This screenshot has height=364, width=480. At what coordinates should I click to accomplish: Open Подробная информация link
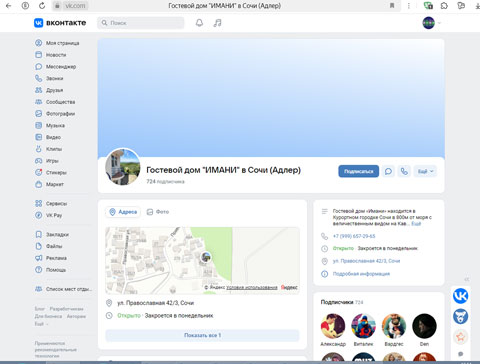pyautogui.click(x=361, y=274)
